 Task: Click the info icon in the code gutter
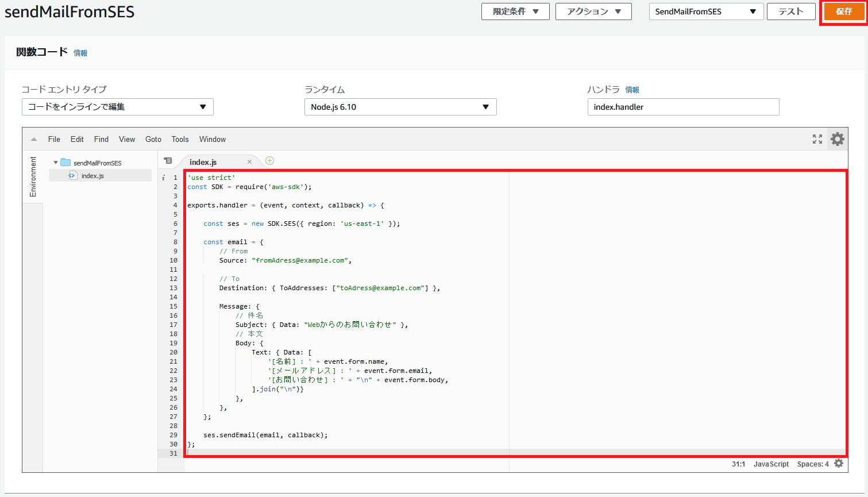[163, 178]
